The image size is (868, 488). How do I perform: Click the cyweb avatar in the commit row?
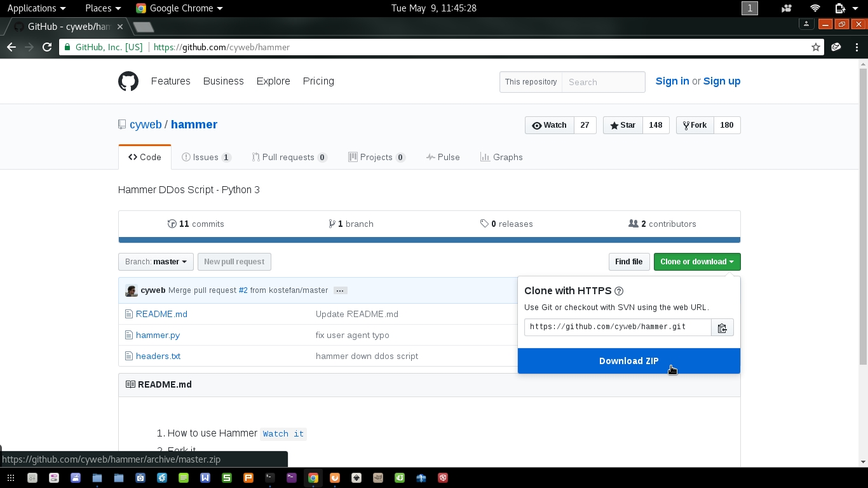click(132, 290)
